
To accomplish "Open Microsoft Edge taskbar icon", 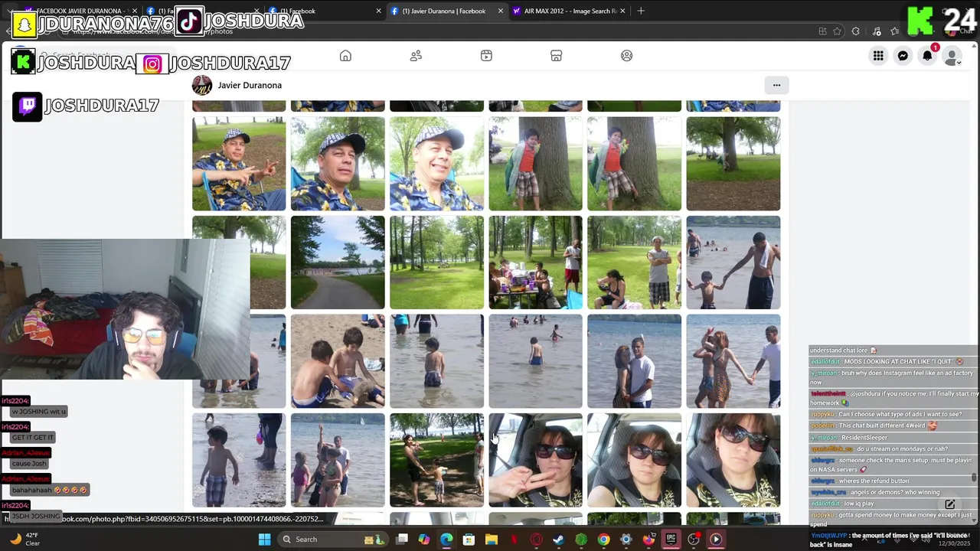I will tap(446, 539).
